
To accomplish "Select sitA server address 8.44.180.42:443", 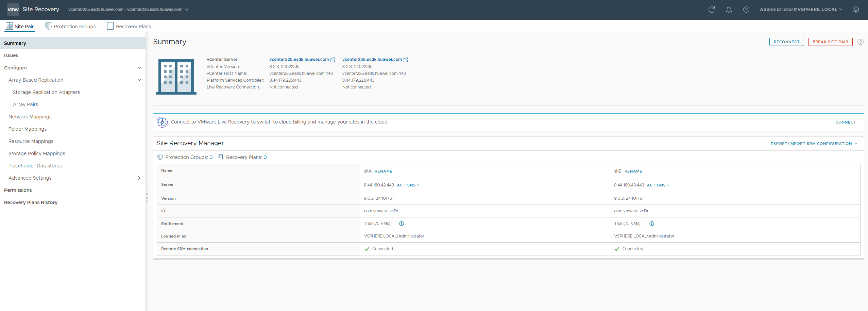I will click(379, 185).
